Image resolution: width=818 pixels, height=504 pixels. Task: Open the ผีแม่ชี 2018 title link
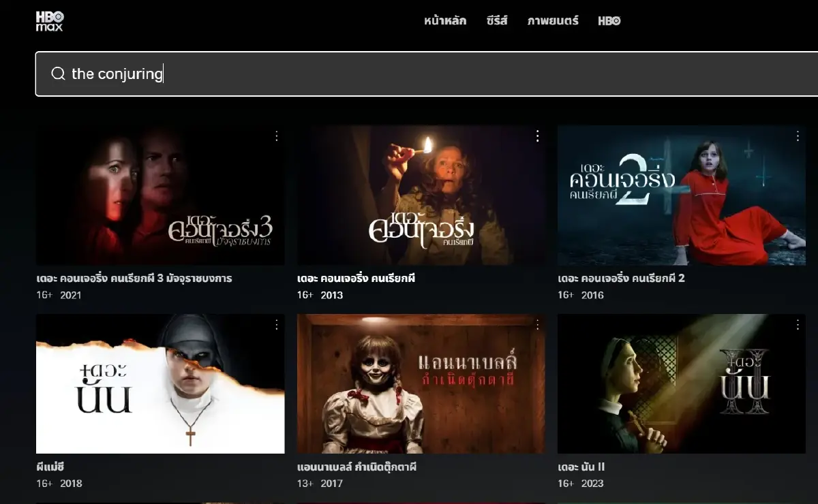click(50, 467)
